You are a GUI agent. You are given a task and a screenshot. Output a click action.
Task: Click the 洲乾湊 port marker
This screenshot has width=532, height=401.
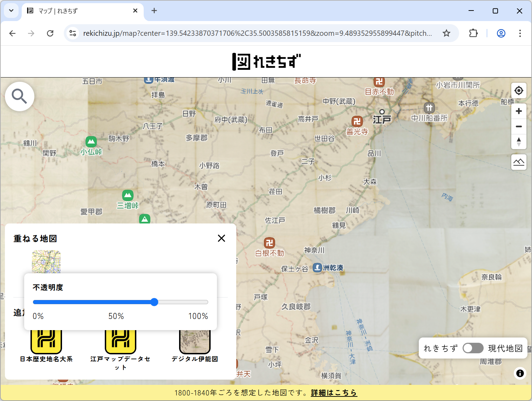pyautogui.click(x=317, y=268)
